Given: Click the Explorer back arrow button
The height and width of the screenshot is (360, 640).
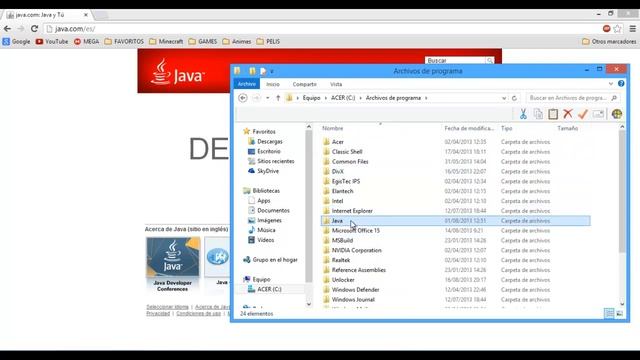Looking at the screenshot, I should click(x=242, y=98).
